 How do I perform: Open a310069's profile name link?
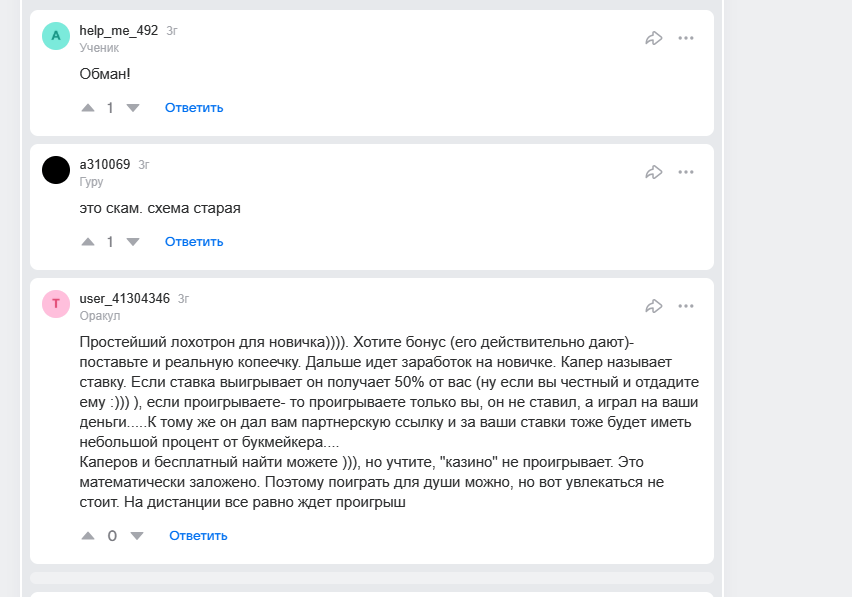105,164
